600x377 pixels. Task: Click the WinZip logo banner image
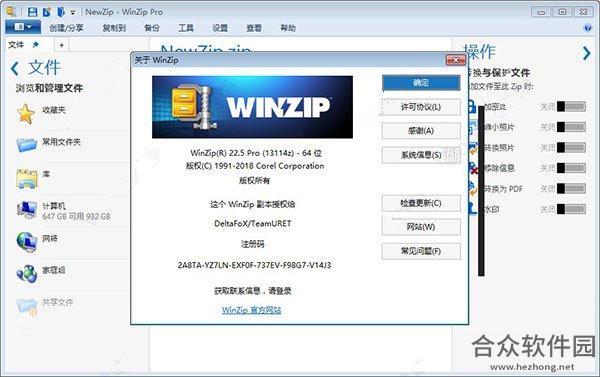click(x=253, y=107)
